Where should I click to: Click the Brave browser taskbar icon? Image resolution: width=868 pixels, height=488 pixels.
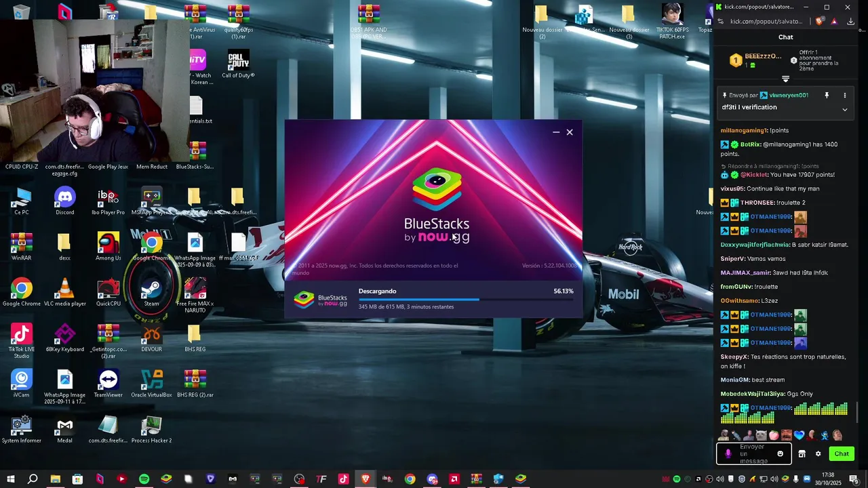point(366,479)
